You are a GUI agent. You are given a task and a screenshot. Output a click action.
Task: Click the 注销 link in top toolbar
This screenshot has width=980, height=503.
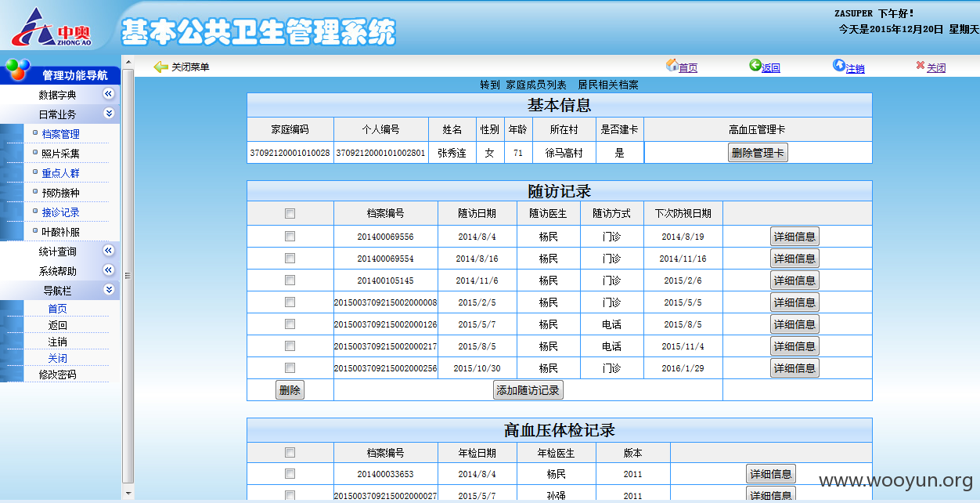pos(856,68)
